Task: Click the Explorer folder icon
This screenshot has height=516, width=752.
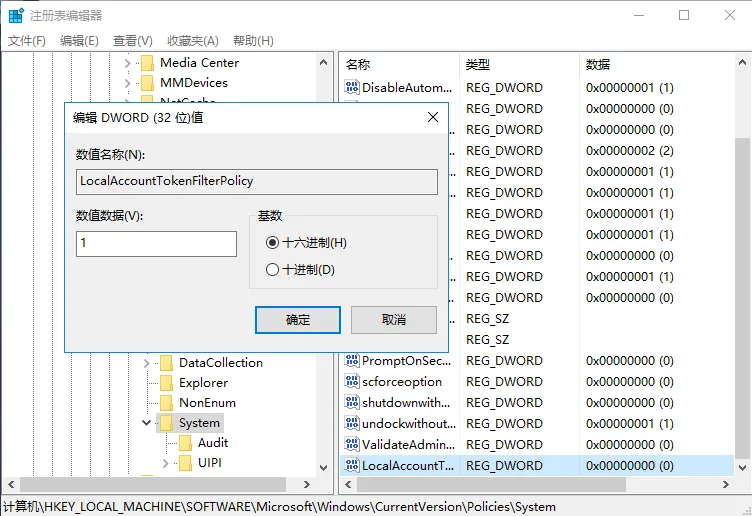Action: (166, 383)
